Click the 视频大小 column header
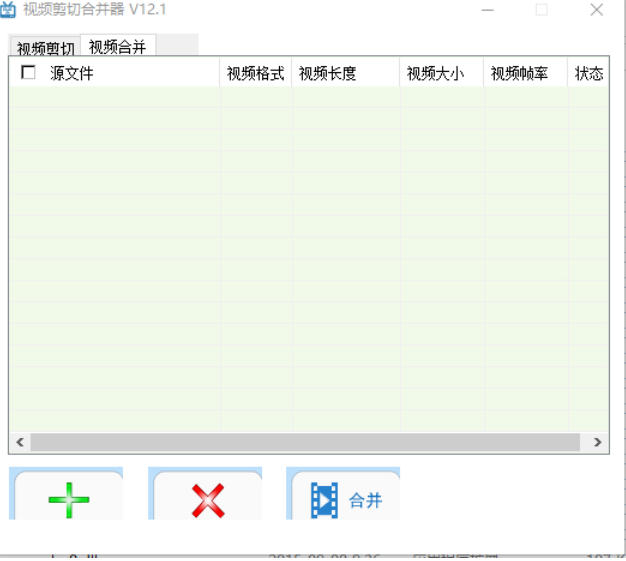626x561 pixels. (442, 73)
